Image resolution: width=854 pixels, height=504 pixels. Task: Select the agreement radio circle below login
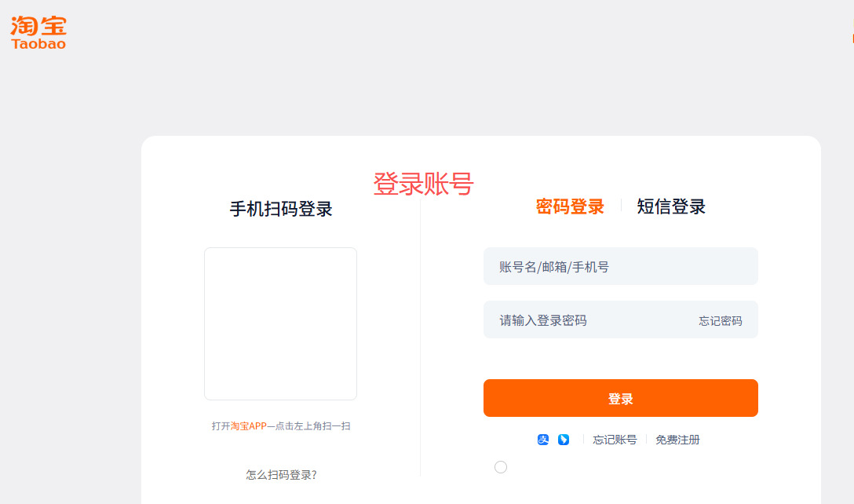501,467
